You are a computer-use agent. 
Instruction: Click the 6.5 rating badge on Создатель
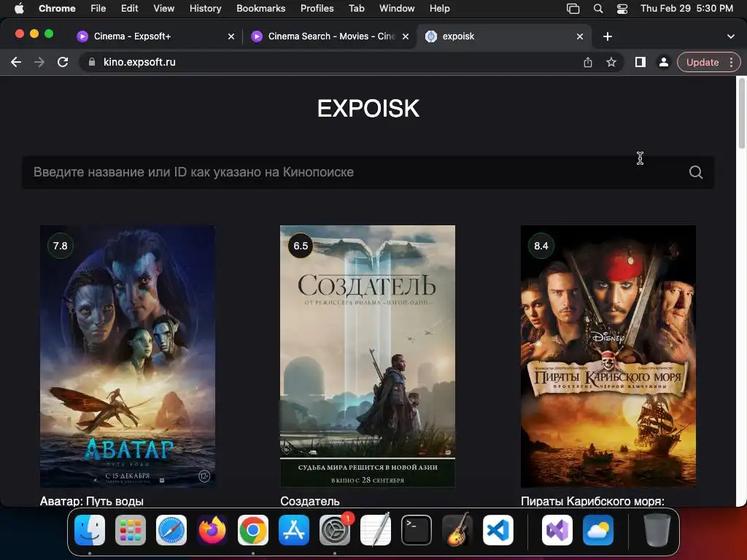point(301,246)
